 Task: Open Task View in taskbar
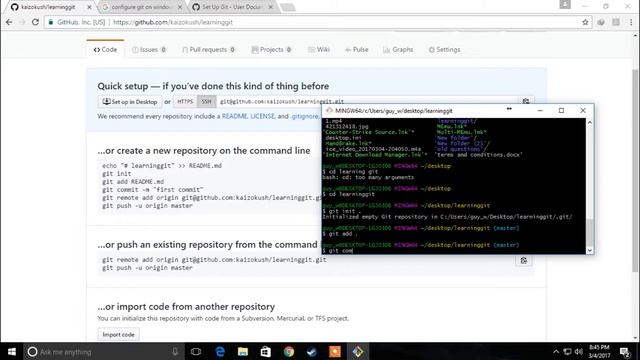(x=196, y=351)
